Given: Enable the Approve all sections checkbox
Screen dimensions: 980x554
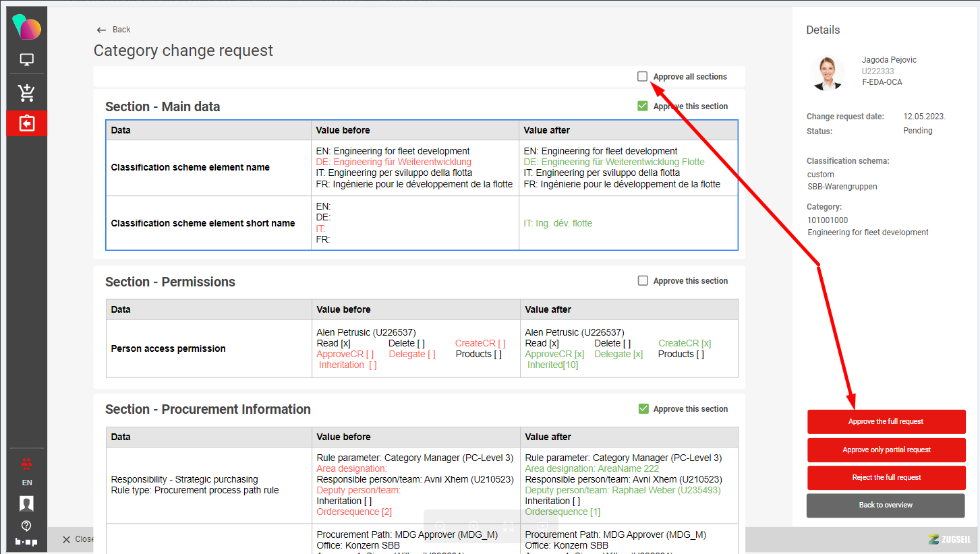Looking at the screenshot, I should pos(643,77).
